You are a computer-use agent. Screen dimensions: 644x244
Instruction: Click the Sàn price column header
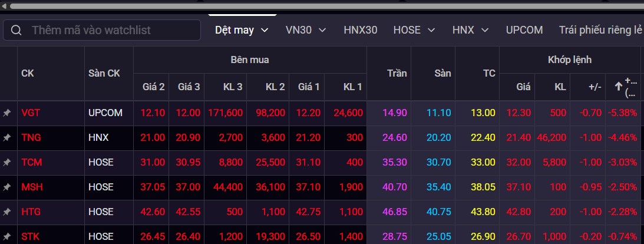tap(442, 74)
